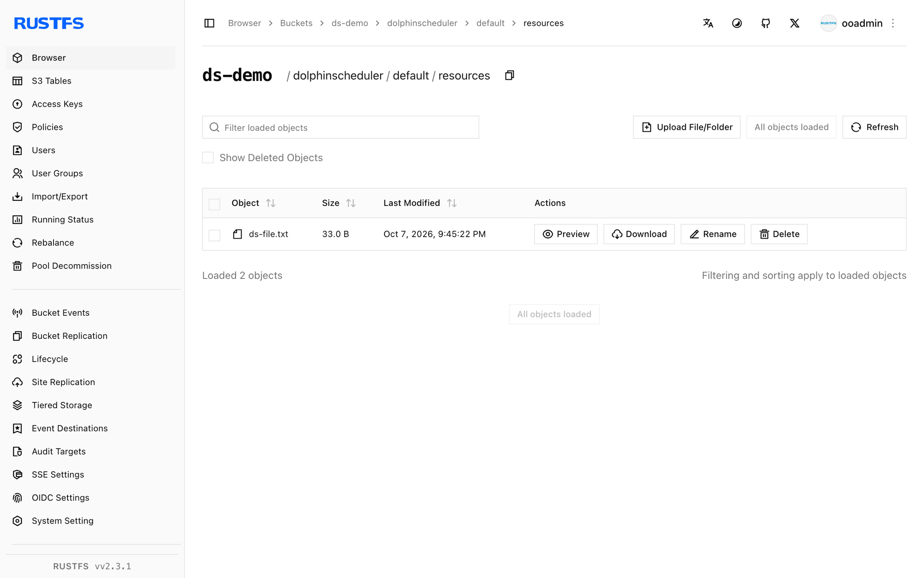The height and width of the screenshot is (578, 924).
Task: Open Import/Export in sidebar
Action: point(91,197)
